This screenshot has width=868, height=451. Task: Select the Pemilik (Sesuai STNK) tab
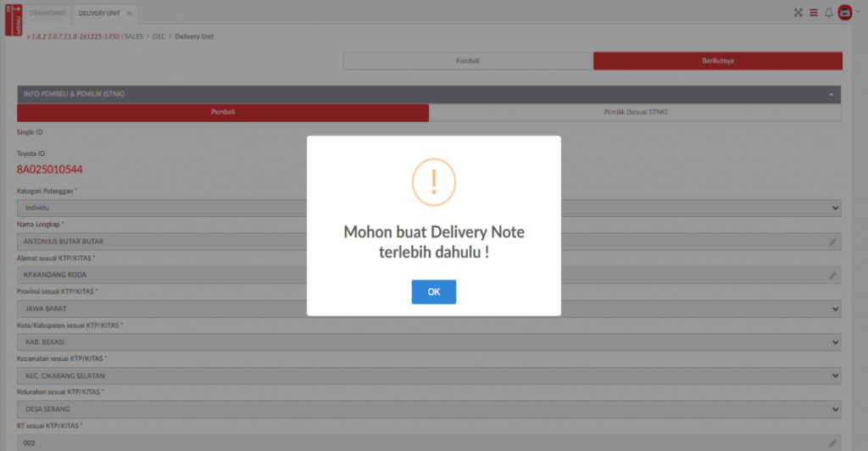point(636,112)
